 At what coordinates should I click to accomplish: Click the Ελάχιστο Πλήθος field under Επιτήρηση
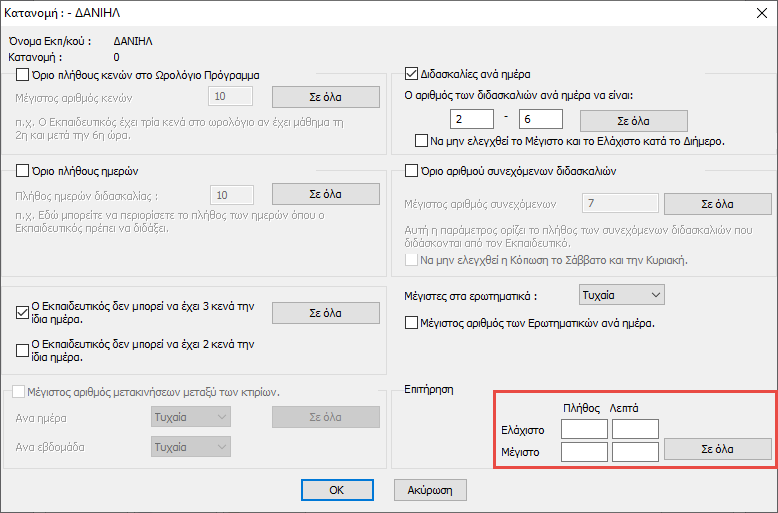tap(584, 429)
